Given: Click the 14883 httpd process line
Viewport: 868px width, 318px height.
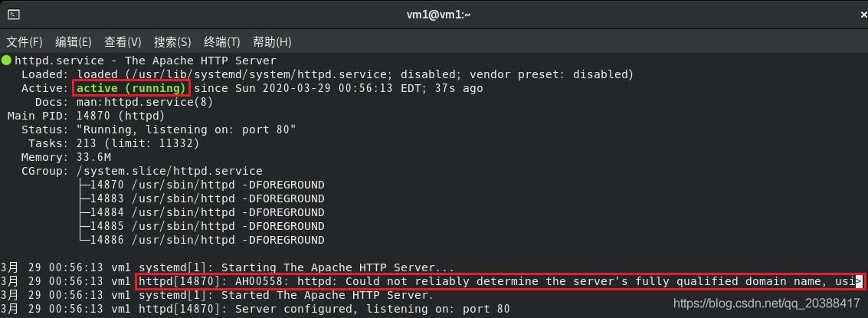Looking at the screenshot, I should (x=202, y=198).
